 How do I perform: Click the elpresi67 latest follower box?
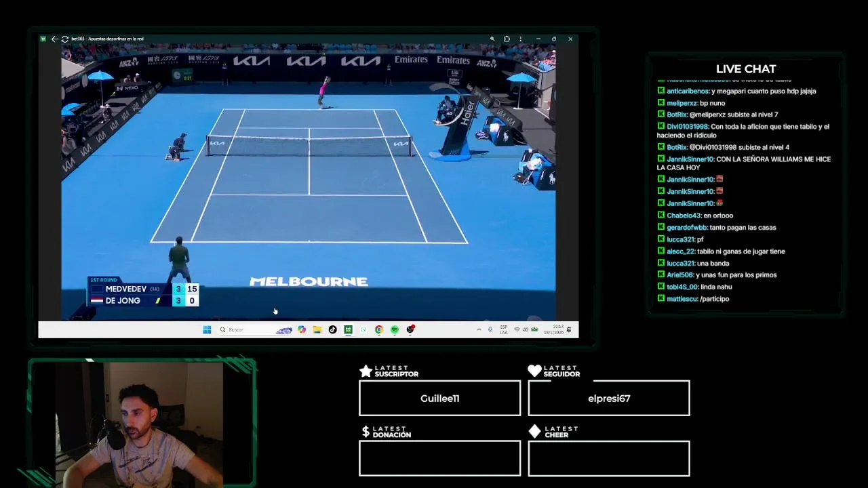click(x=609, y=399)
